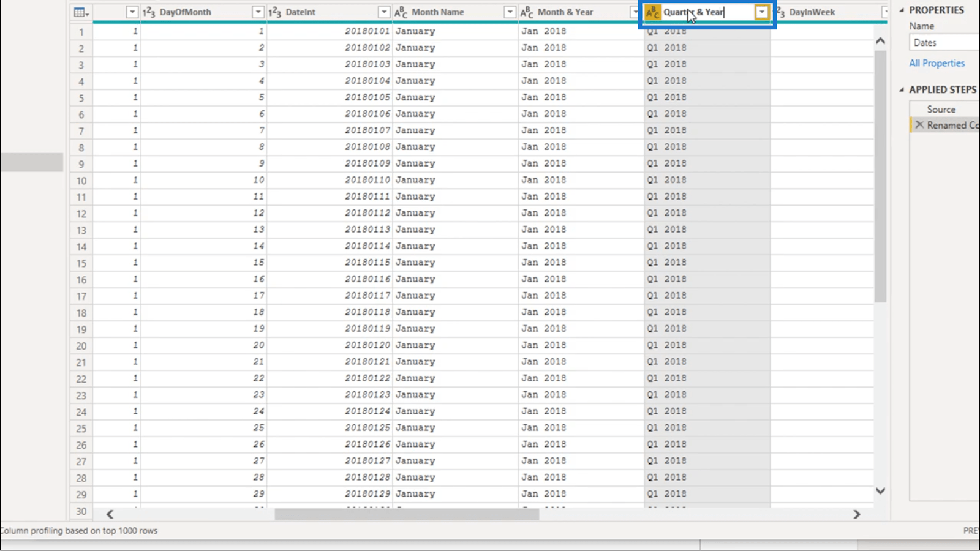Click vertical scrollbar down arrow
The height and width of the screenshot is (551, 980).
880,490
